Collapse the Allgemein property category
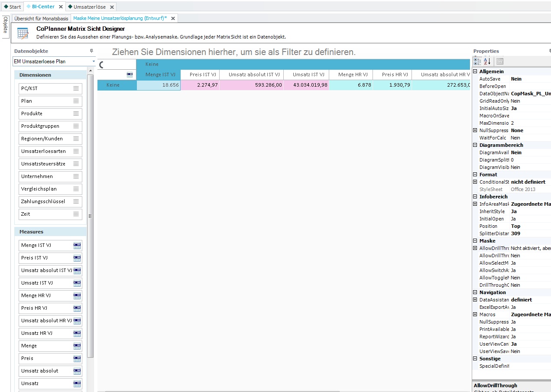551x392 pixels. point(475,71)
